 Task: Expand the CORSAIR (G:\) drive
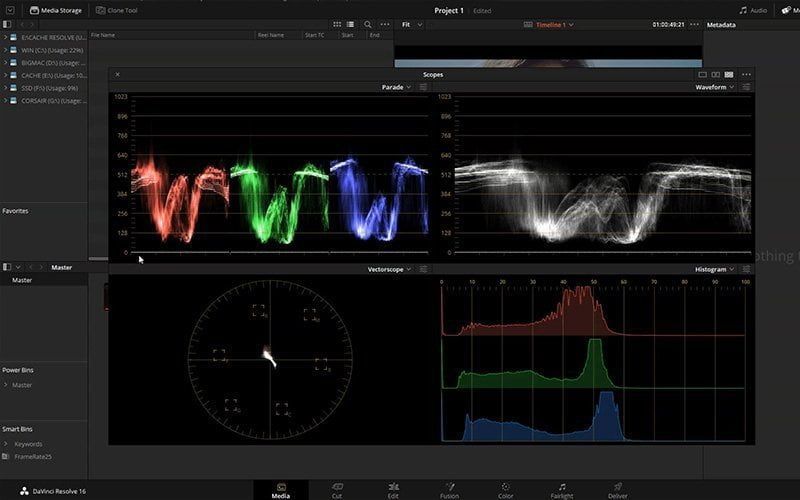pos(5,101)
